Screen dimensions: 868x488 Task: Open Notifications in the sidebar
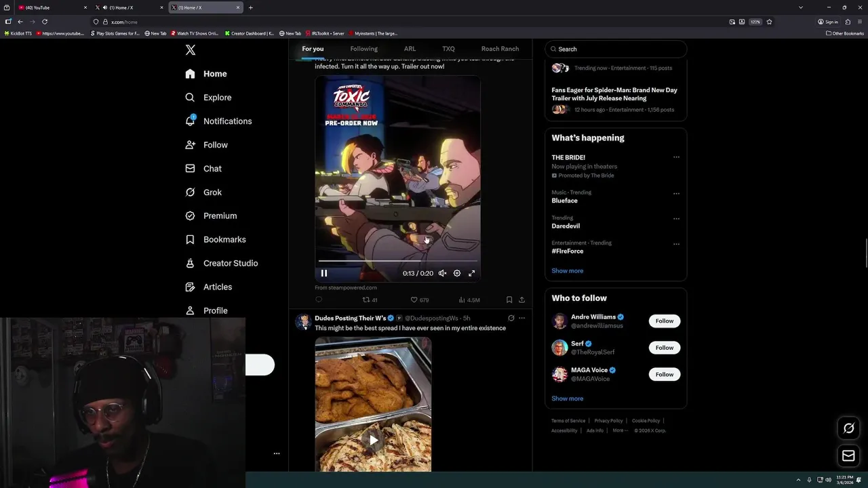coord(218,121)
